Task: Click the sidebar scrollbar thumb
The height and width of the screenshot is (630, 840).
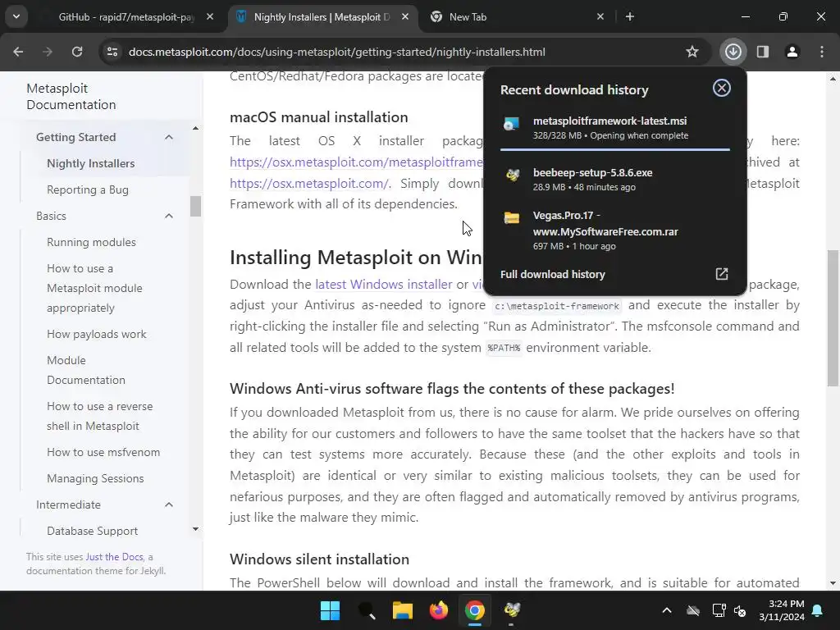Action: click(195, 206)
